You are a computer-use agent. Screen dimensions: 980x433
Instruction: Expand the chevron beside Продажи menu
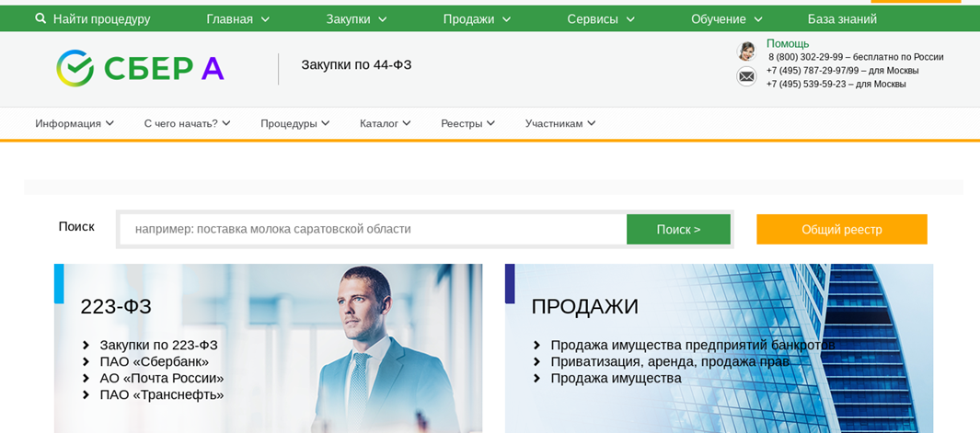[x=506, y=19]
